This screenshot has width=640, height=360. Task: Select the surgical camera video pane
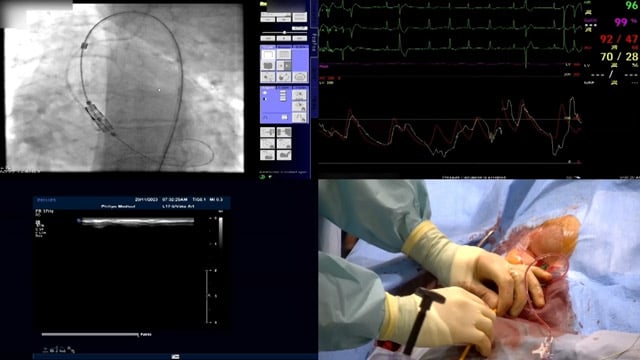(x=479, y=270)
